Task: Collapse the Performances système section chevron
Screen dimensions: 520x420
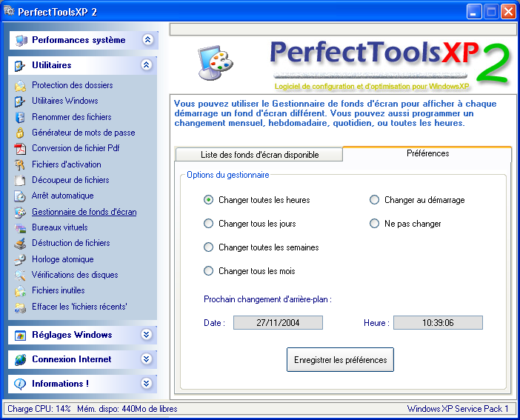Action: [147, 40]
